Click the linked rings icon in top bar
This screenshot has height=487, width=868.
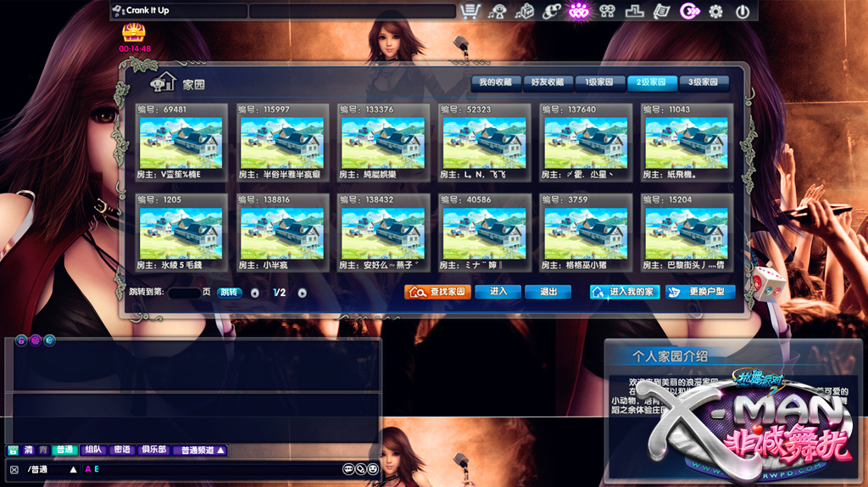click(551, 11)
